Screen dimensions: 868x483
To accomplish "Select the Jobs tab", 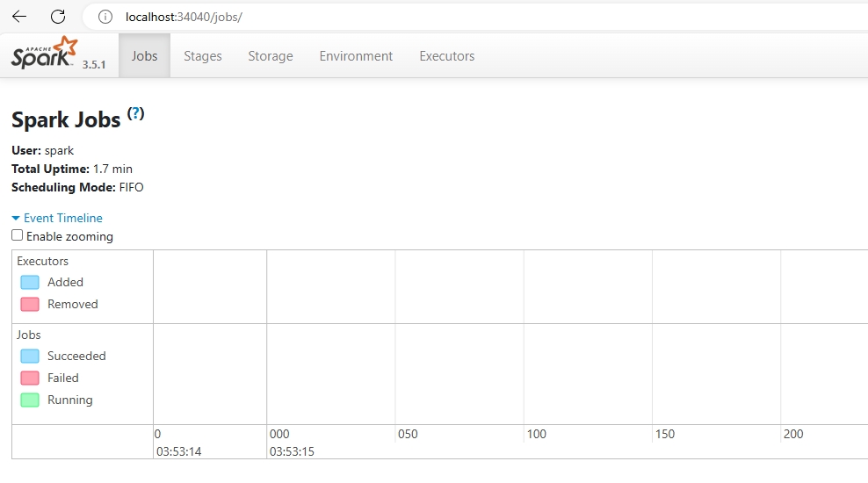I will coord(144,56).
